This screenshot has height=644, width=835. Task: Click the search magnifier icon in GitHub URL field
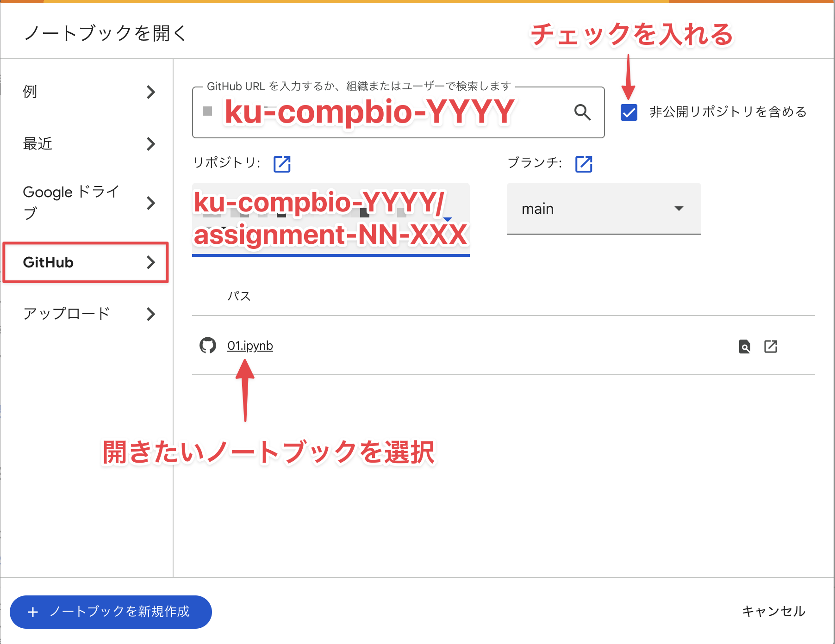click(x=582, y=112)
